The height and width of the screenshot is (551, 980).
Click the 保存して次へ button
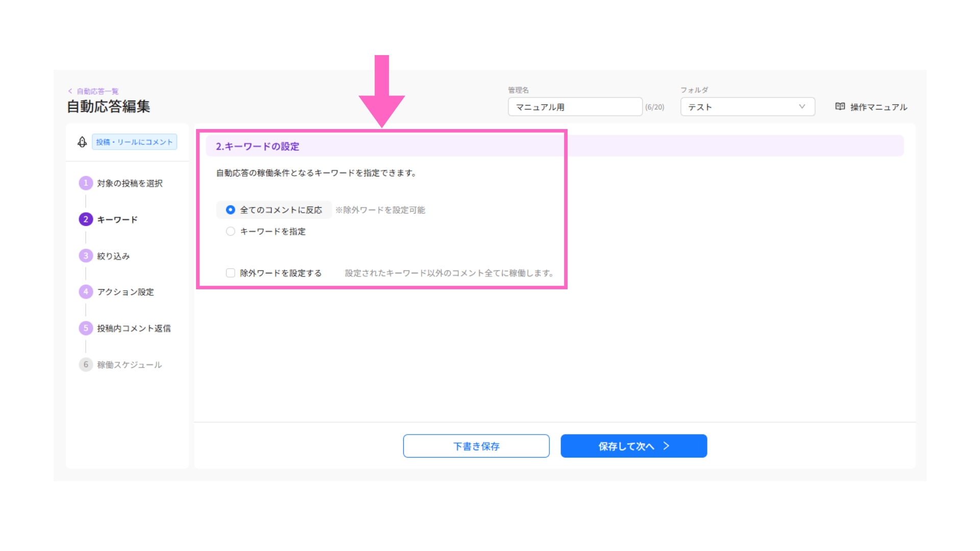pos(634,446)
